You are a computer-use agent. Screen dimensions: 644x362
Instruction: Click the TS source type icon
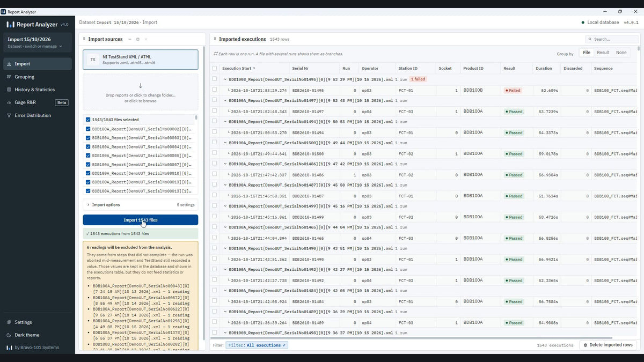93,60
